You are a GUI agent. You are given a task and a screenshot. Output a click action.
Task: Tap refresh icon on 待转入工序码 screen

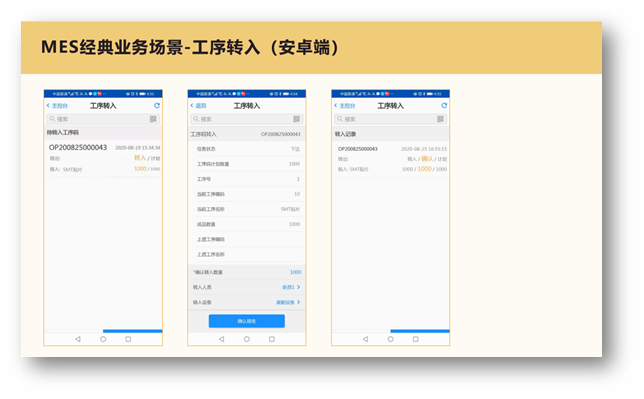pyautogui.click(x=156, y=106)
